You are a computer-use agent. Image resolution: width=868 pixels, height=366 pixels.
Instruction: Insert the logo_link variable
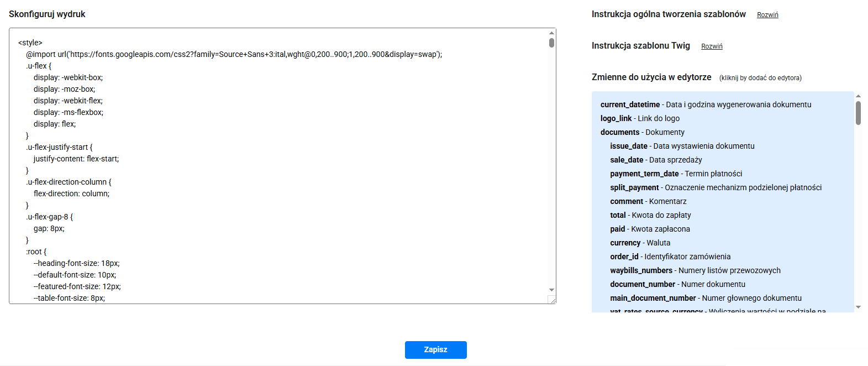pos(616,118)
